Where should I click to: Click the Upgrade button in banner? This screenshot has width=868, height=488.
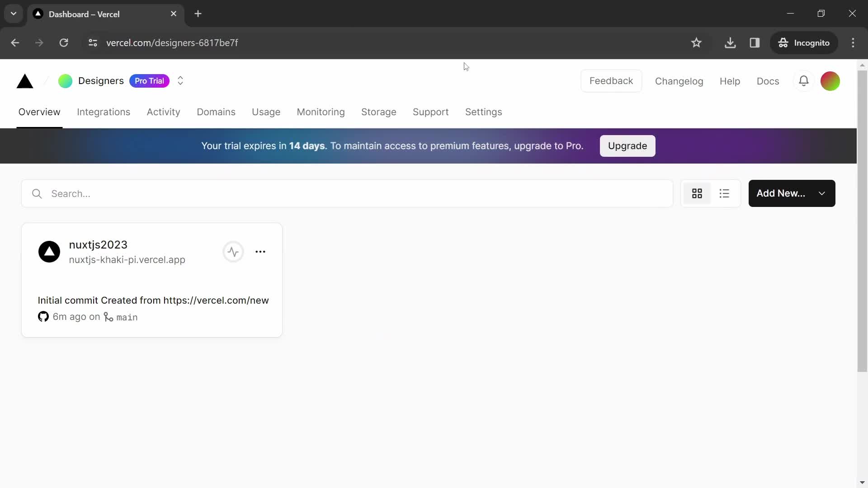628,145
